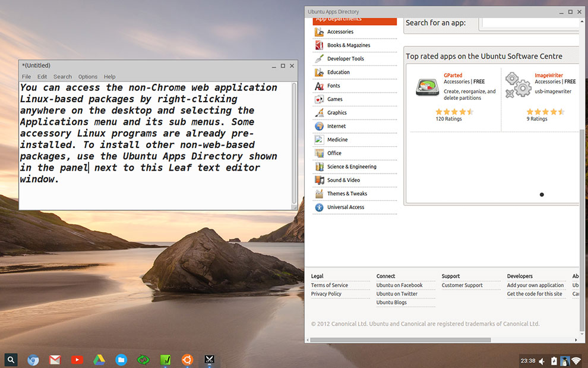588x368 pixels.
Task: Click the Apps Directory horizontal scrollbar
Action: (x=400, y=340)
